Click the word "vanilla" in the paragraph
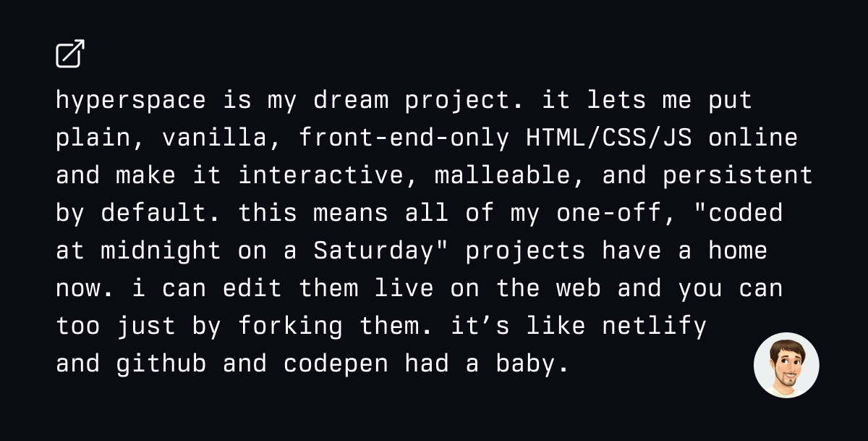Image resolution: width=868 pixels, height=441 pixels. coord(214,138)
